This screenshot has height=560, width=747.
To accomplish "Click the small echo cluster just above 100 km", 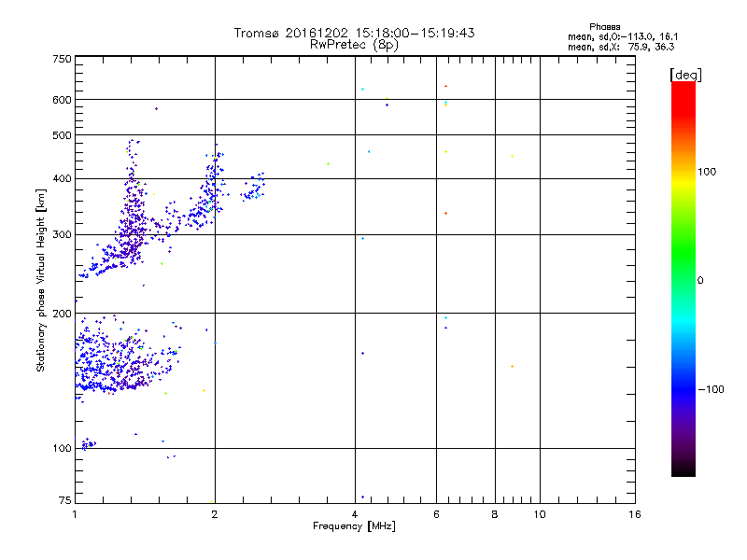I will [89, 444].
